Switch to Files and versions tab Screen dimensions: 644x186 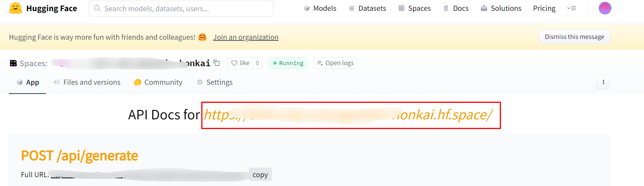coord(87,82)
